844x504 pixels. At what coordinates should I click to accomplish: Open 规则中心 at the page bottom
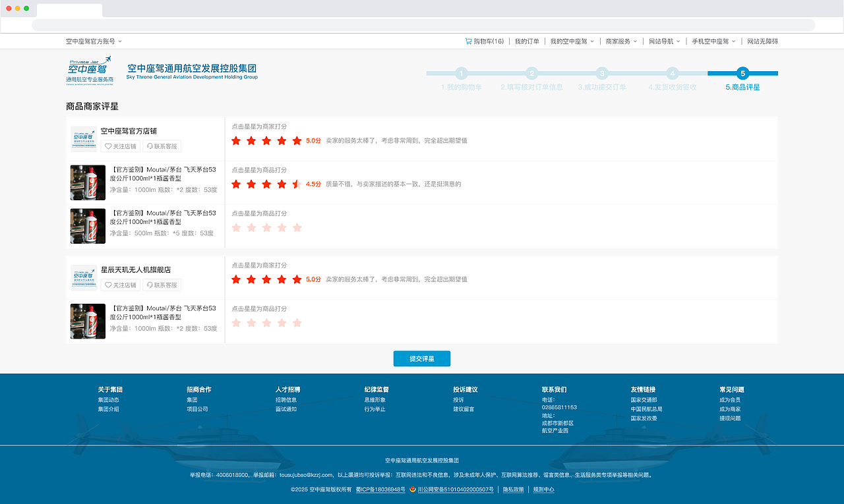pyautogui.click(x=544, y=490)
